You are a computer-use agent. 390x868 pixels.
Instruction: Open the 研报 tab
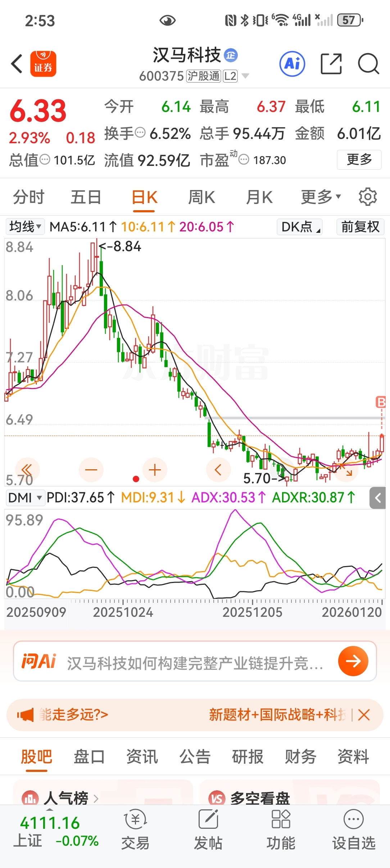click(x=248, y=756)
